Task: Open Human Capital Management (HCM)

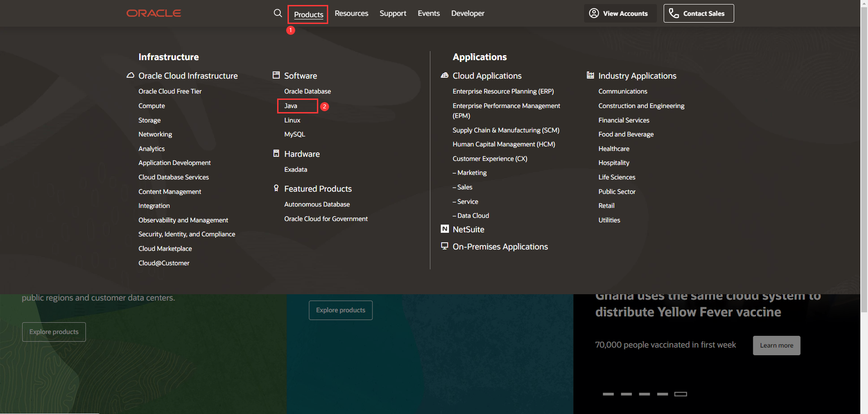Action: point(504,144)
